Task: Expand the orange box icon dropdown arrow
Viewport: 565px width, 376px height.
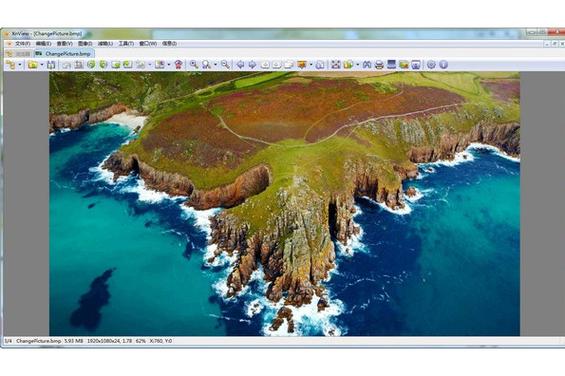Action: [311, 65]
